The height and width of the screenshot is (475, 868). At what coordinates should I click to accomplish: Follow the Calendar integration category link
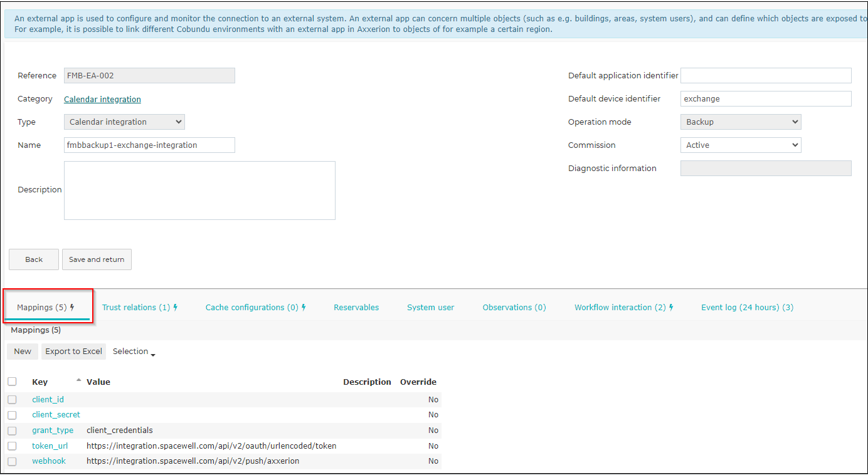coord(102,99)
